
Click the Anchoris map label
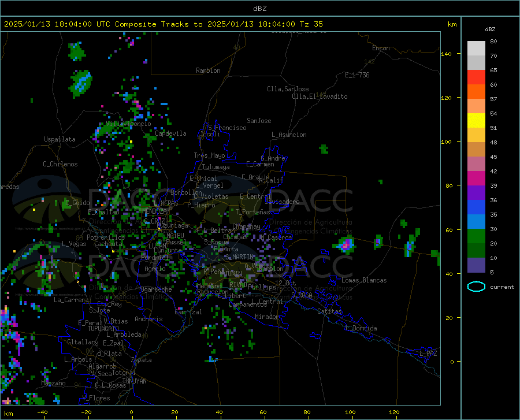tap(148, 319)
